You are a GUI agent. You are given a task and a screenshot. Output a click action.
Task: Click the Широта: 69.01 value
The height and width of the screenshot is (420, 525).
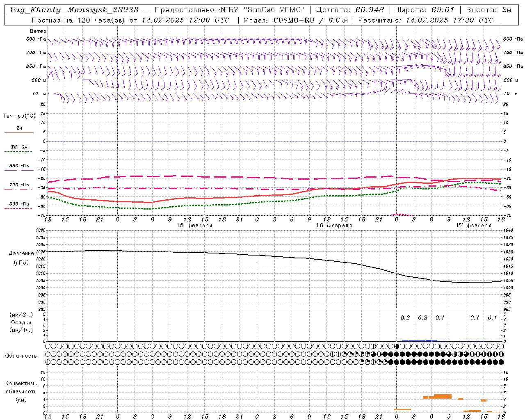click(x=425, y=10)
